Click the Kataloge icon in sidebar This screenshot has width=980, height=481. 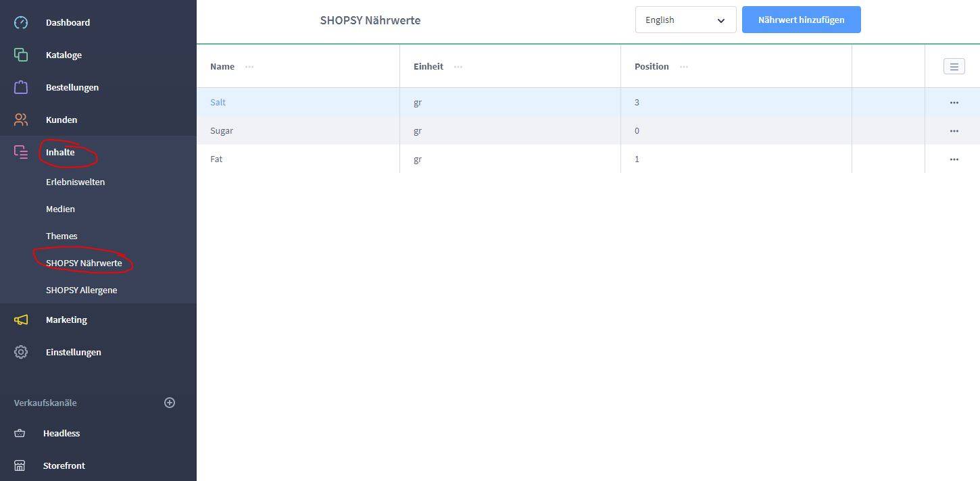coord(21,55)
